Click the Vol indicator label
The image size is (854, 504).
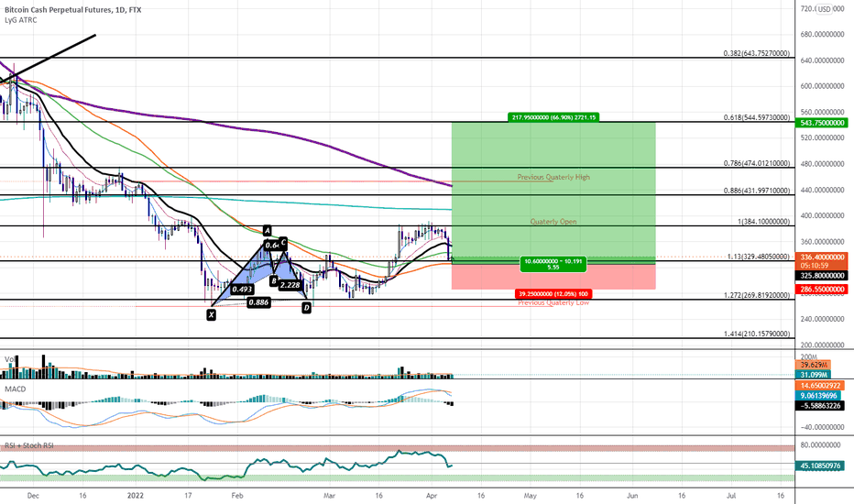9,359
